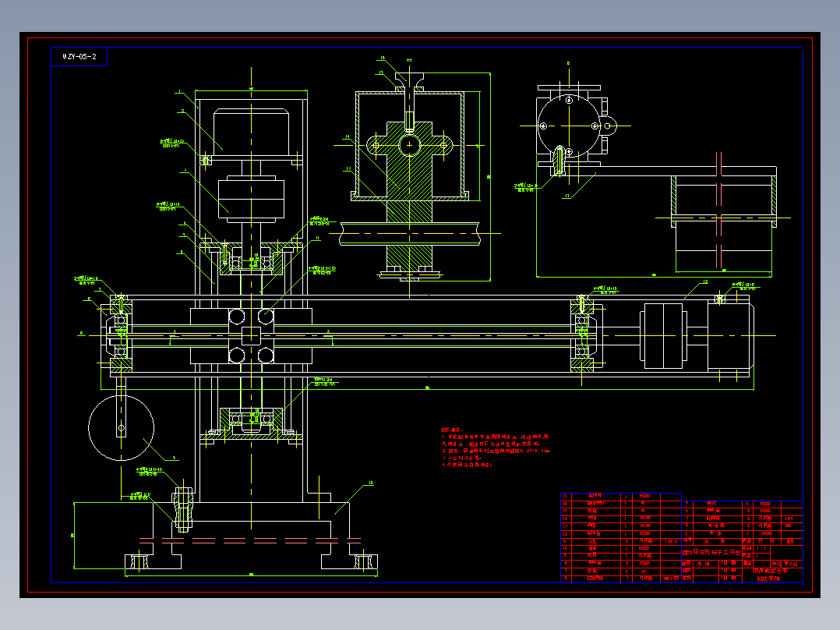Select balloon number 10 near base plate
This screenshot has width=840, height=630.
coord(371,483)
